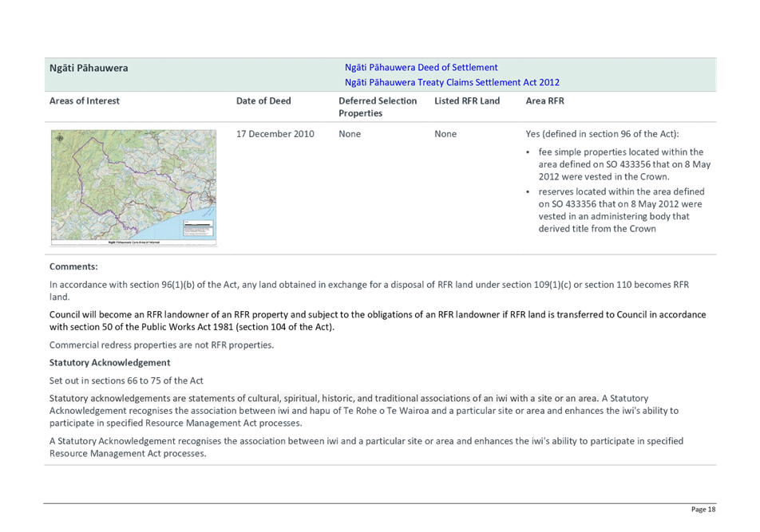
Task: Select the Ngāti Pāhauwera heading
Action: (x=89, y=69)
